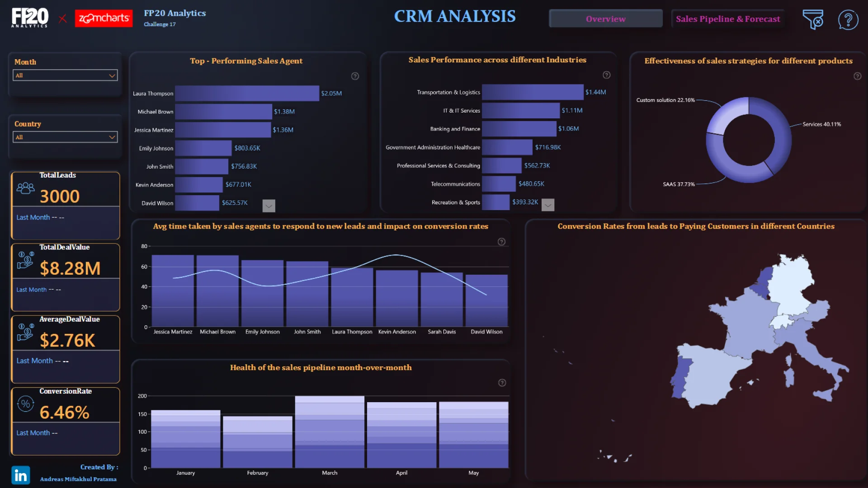Select Emily Johnson bar in top agents chart

[x=203, y=148]
